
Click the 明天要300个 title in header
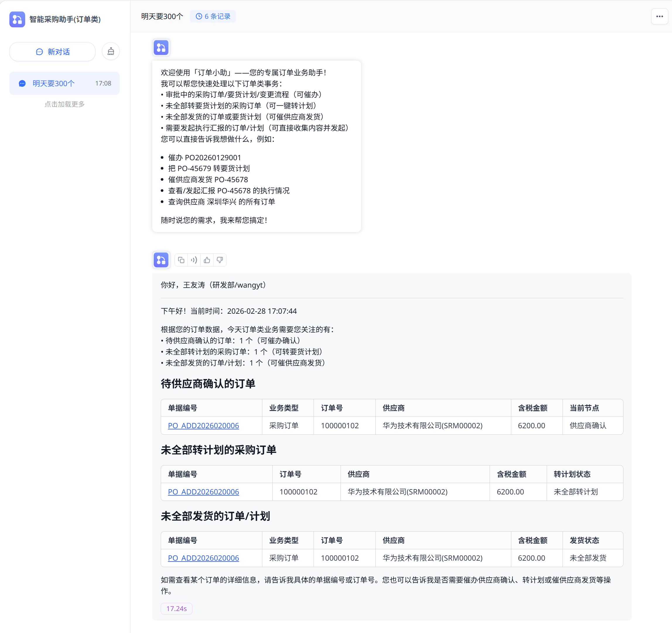(162, 16)
